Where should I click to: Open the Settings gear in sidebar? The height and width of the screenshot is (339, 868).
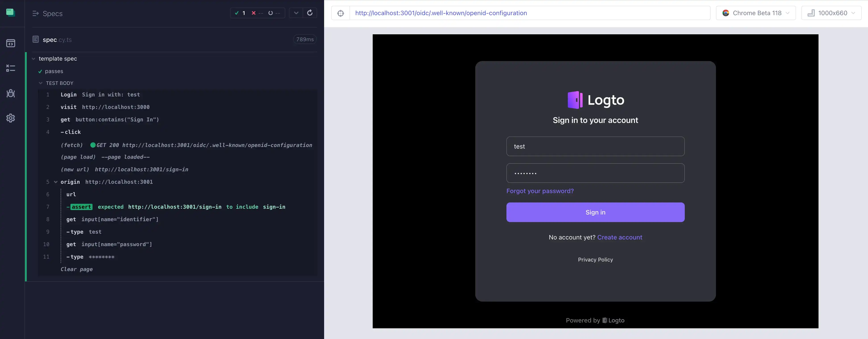(10, 118)
